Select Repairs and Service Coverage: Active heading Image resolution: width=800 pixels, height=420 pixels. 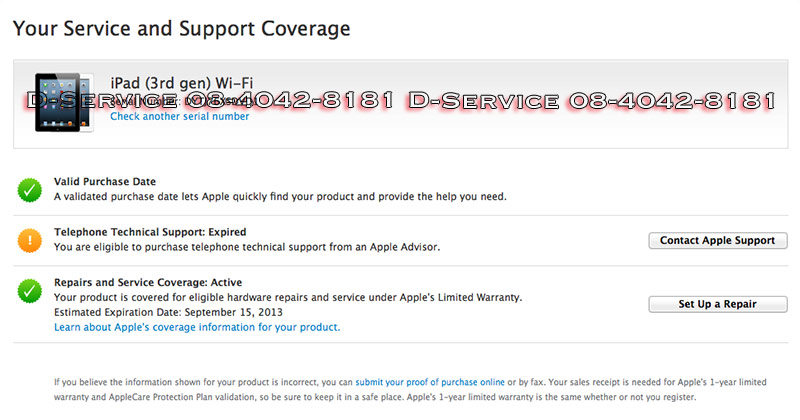[148, 283]
